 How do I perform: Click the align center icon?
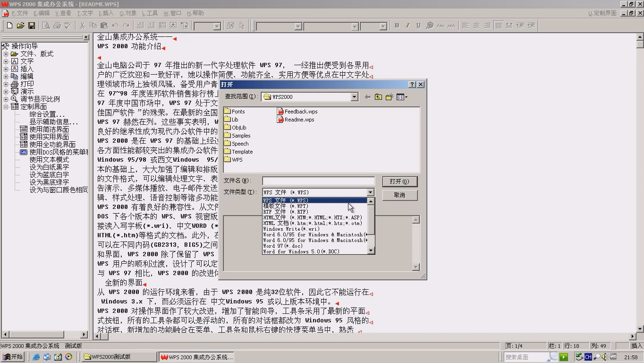coord(476,26)
